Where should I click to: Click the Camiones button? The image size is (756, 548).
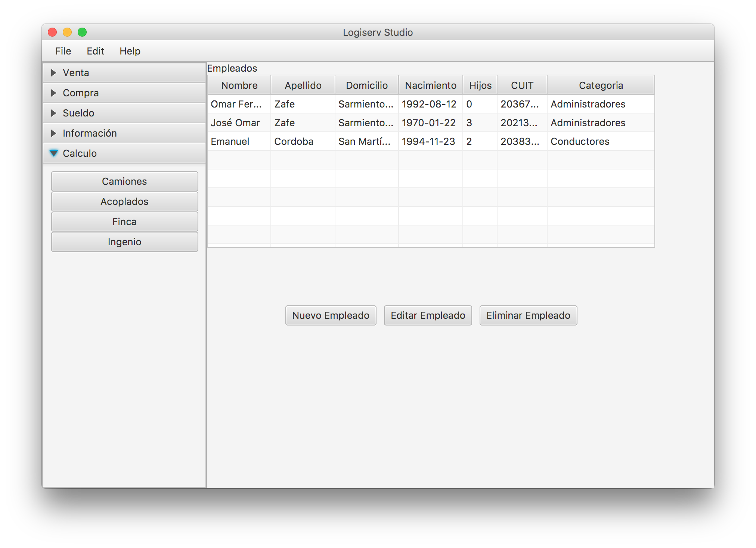click(124, 181)
